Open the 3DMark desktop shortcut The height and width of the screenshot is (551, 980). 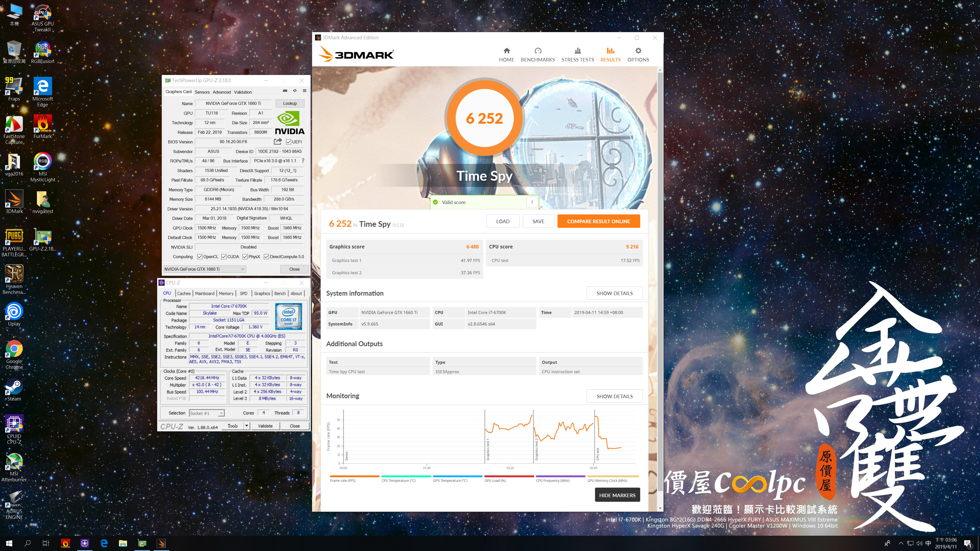tap(14, 202)
